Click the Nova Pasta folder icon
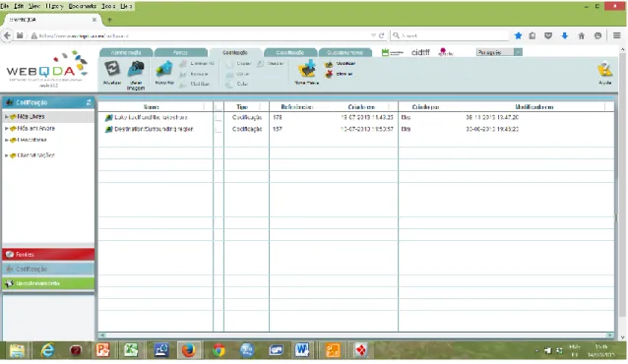The width and height of the screenshot is (628, 364). click(307, 69)
